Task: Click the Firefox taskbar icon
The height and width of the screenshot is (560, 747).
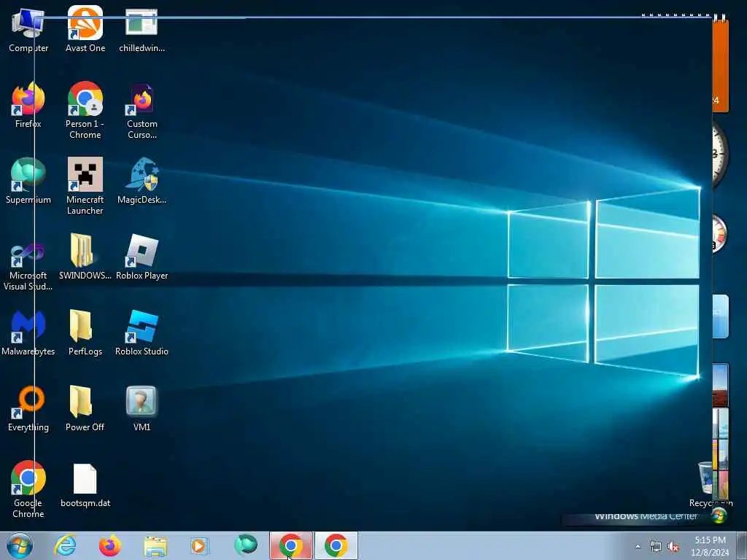Action: pos(109,545)
